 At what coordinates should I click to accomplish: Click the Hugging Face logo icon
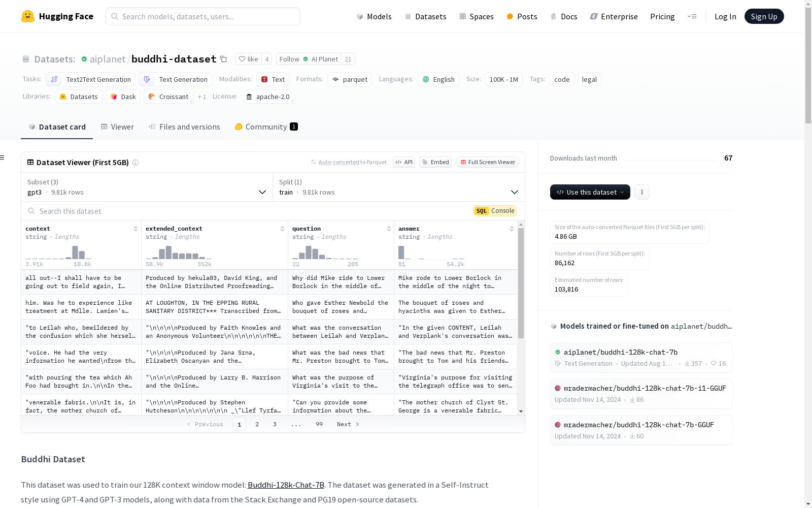coord(28,16)
